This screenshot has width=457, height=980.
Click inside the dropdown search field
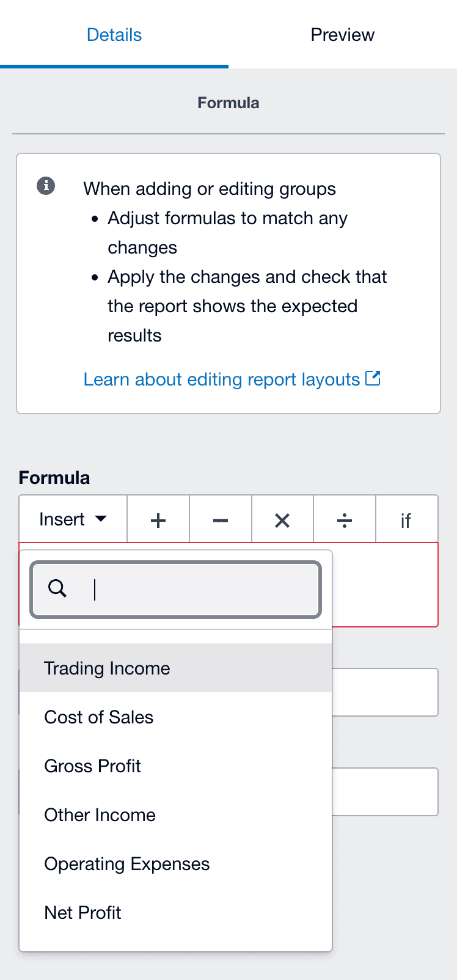[x=175, y=589]
